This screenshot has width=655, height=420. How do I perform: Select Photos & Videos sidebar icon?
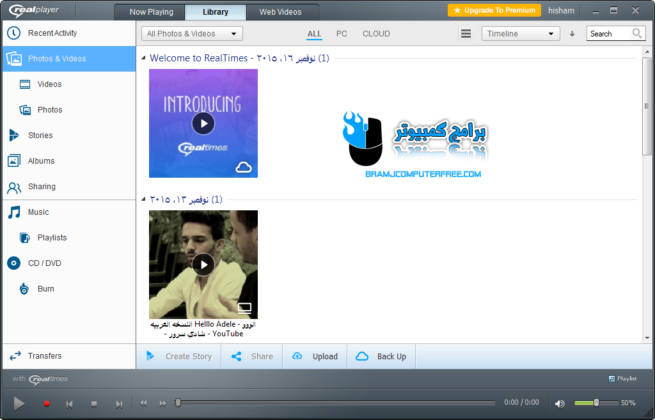coord(14,59)
